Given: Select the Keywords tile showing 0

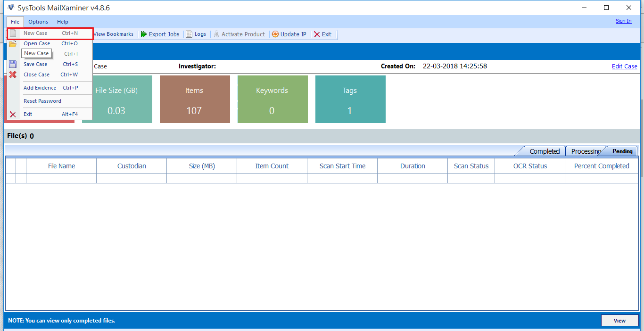Looking at the screenshot, I should 272,99.
